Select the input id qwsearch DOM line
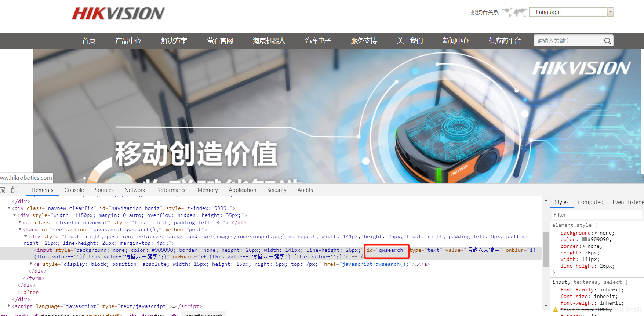The width and height of the screenshot is (644, 316). [x=271, y=253]
